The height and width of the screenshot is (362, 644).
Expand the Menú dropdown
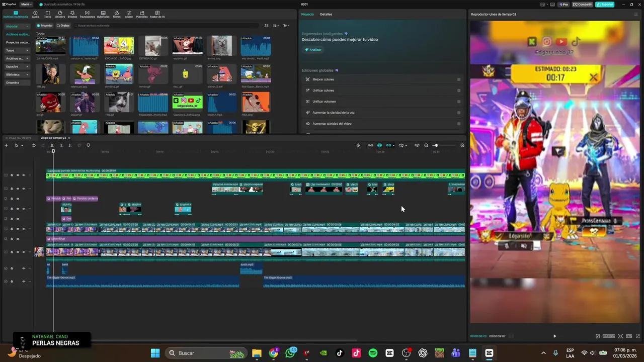point(26,5)
